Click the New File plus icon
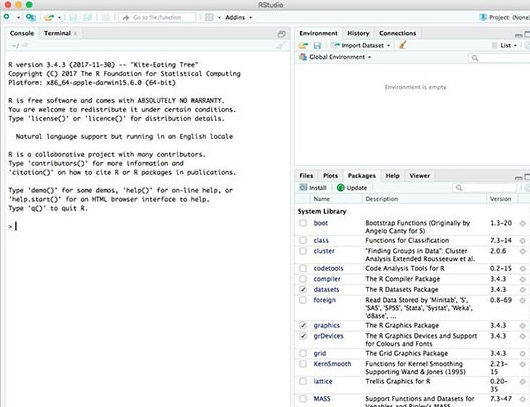This screenshot has width=530, height=407. 6,17
